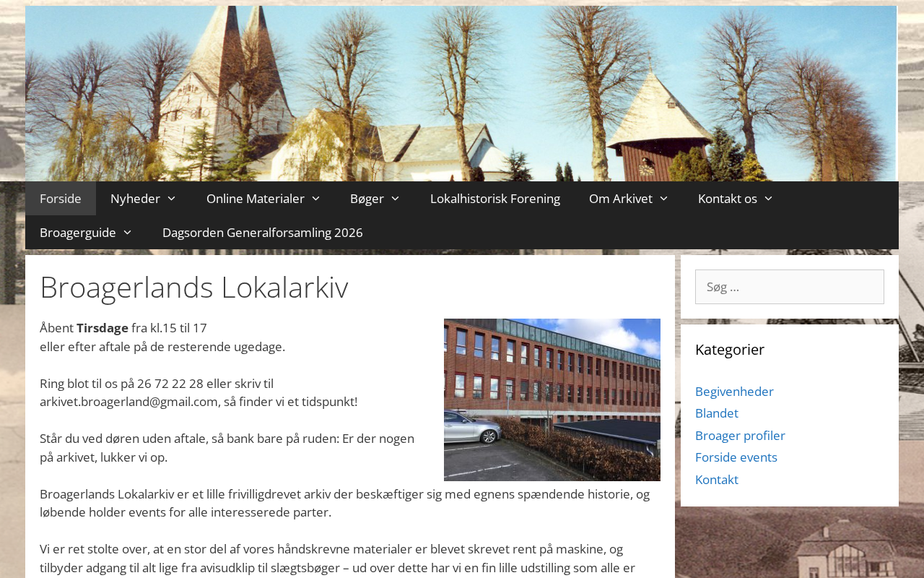Click the Broagerlands Lokalarkiv page heading
The image size is (924, 578).
tap(194, 287)
